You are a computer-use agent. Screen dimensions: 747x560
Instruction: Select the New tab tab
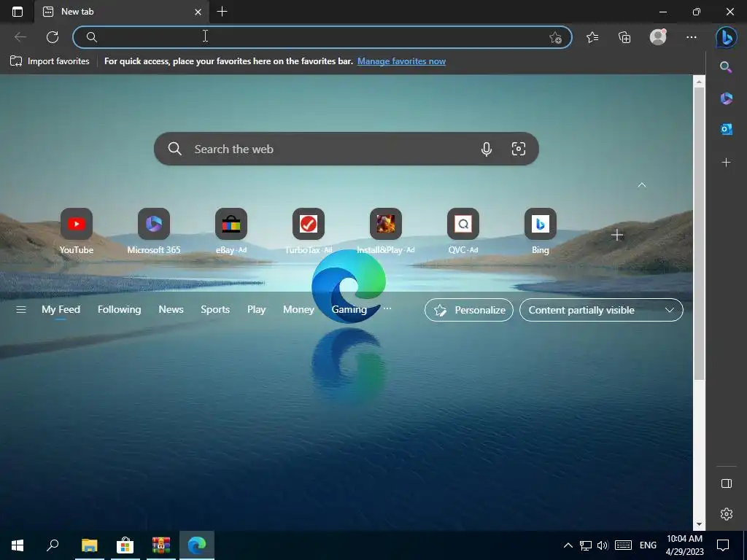tap(122, 12)
